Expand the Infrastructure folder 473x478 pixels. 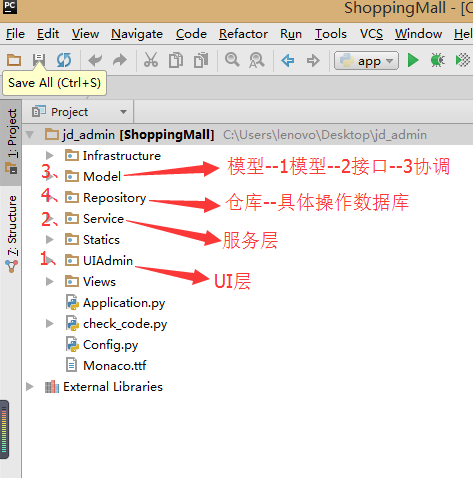coord(50,155)
